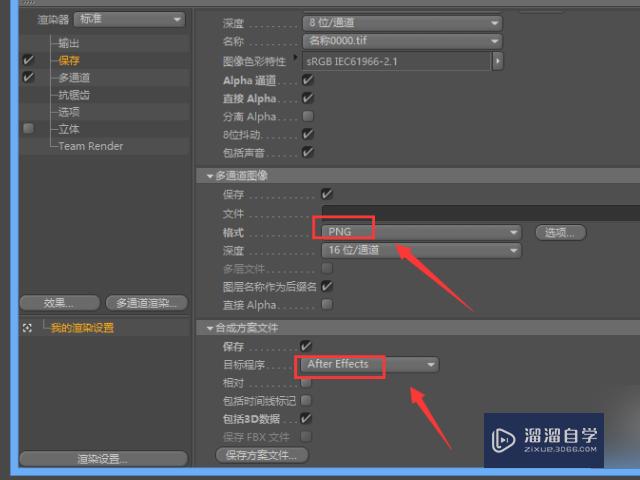Select 输出 in the render settings tree
Image resolution: width=640 pixels, height=480 pixels.
click(69, 43)
